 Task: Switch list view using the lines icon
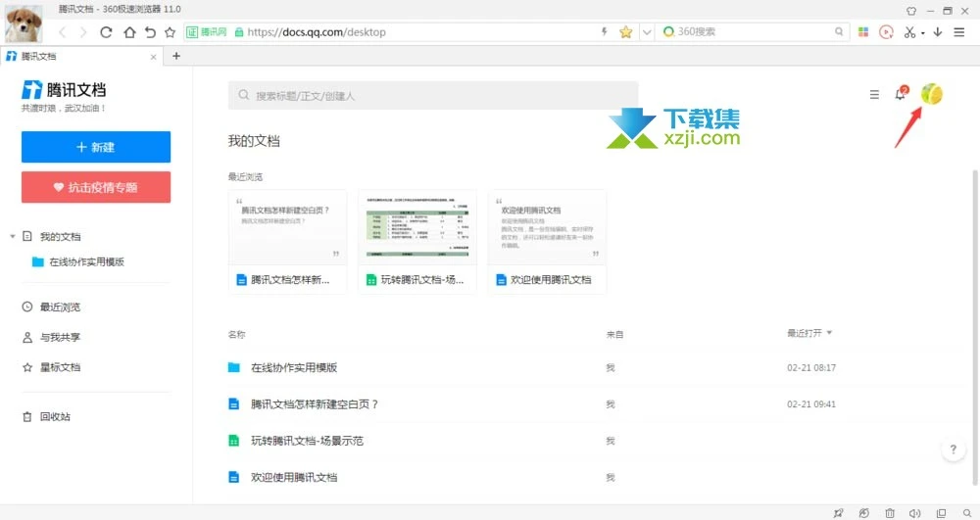(x=874, y=95)
